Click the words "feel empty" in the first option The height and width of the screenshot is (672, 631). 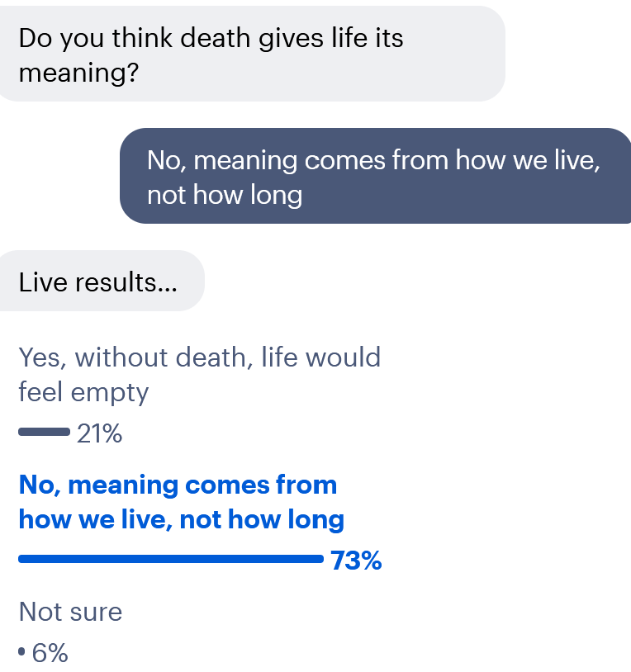coord(83,392)
